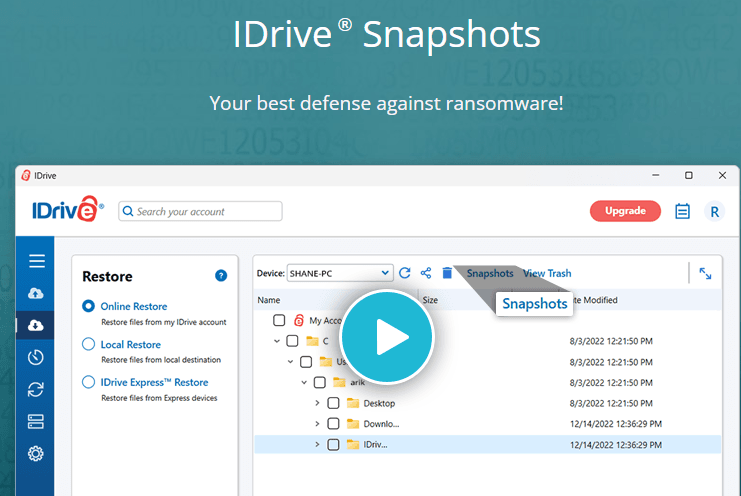The width and height of the screenshot is (741, 496).
Task: Expand the Desktop folder node
Action: pos(317,403)
